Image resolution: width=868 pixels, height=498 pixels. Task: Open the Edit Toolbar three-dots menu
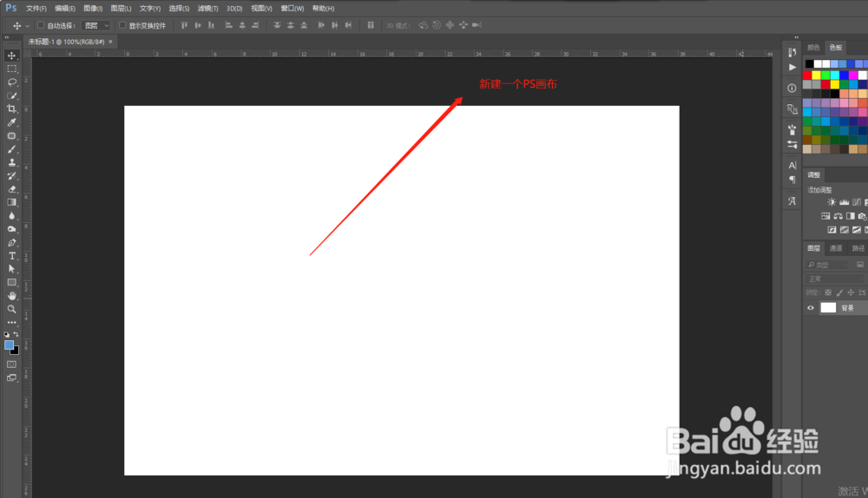(x=11, y=322)
